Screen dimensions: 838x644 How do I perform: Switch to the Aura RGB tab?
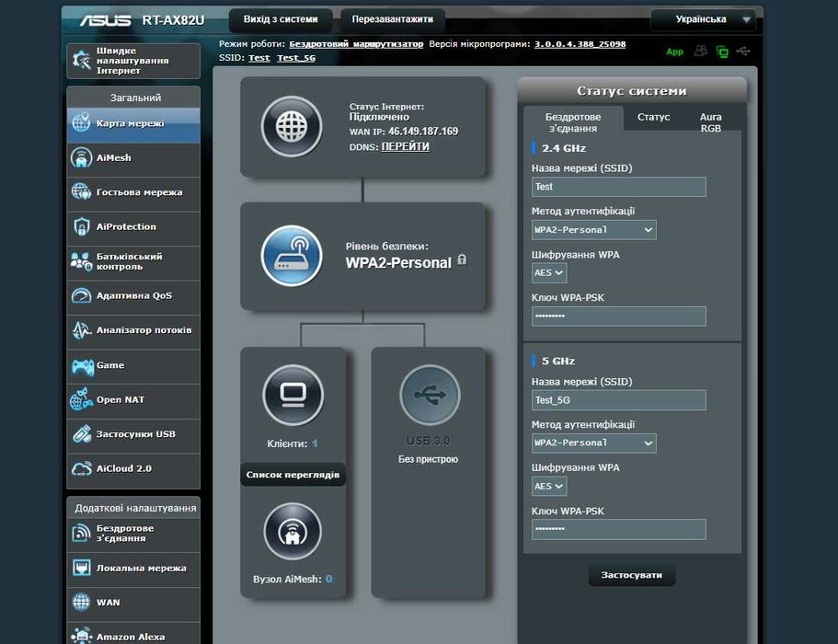(710, 122)
